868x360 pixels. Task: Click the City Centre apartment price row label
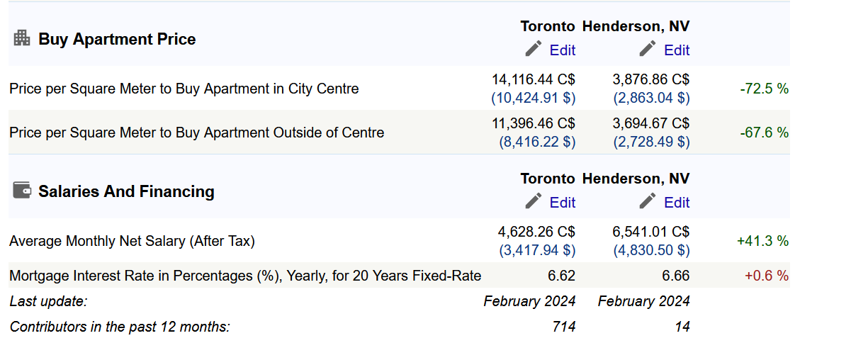(184, 89)
